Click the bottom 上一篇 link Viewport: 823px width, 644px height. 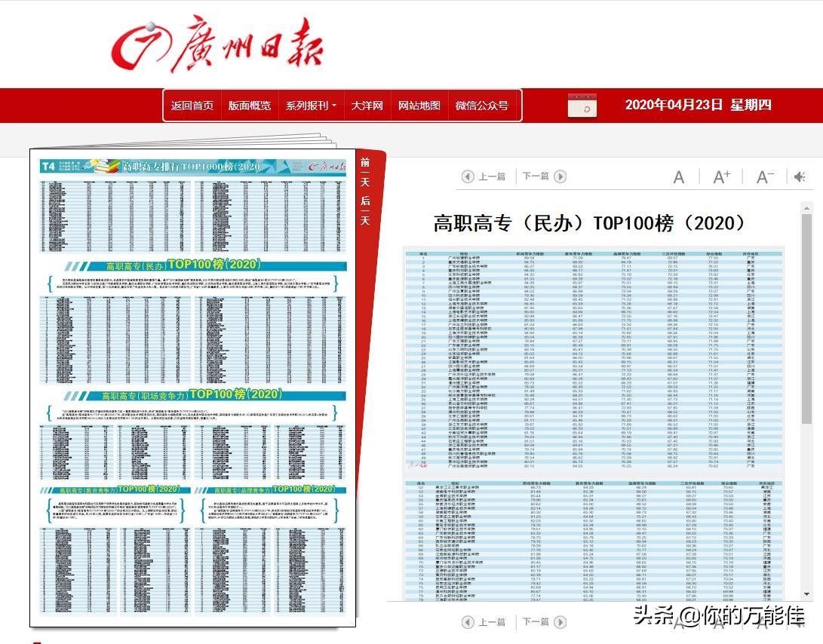click(x=492, y=622)
